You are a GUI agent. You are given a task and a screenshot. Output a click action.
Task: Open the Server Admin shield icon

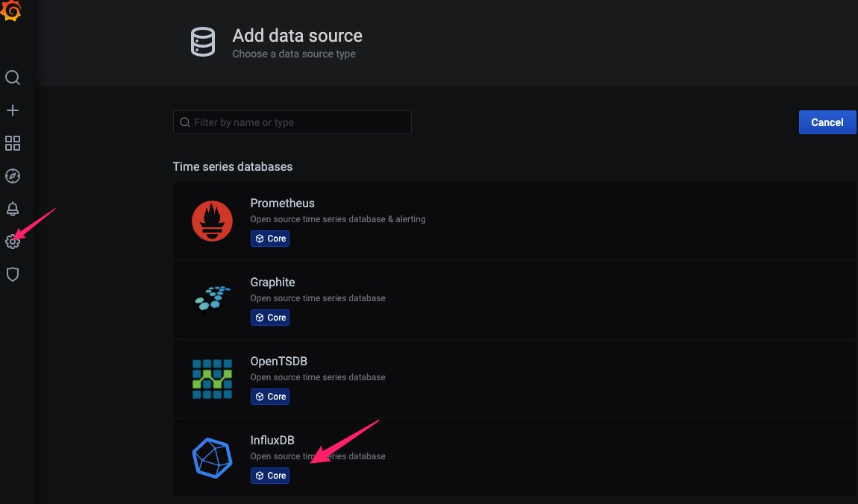click(13, 274)
